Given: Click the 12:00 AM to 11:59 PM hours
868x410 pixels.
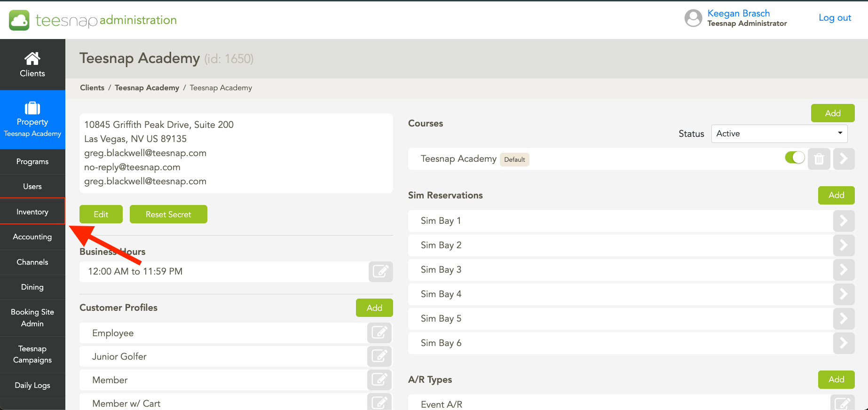Looking at the screenshot, I should pyautogui.click(x=135, y=272).
